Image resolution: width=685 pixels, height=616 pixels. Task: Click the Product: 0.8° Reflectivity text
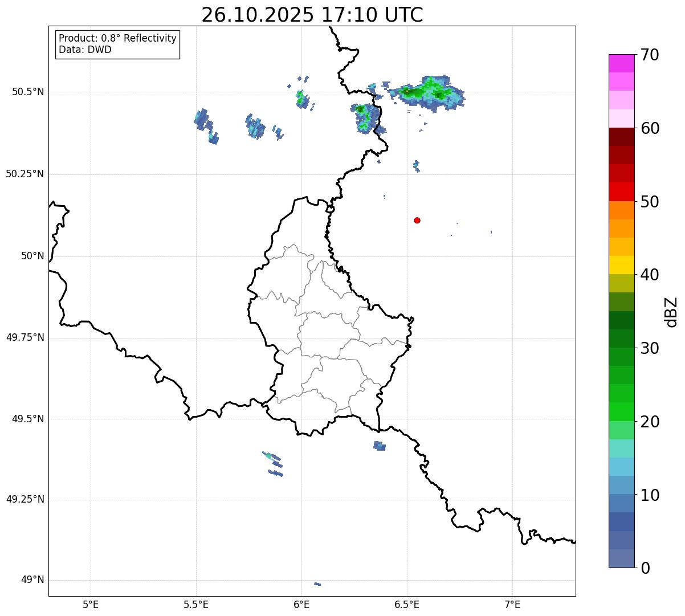tap(117, 38)
